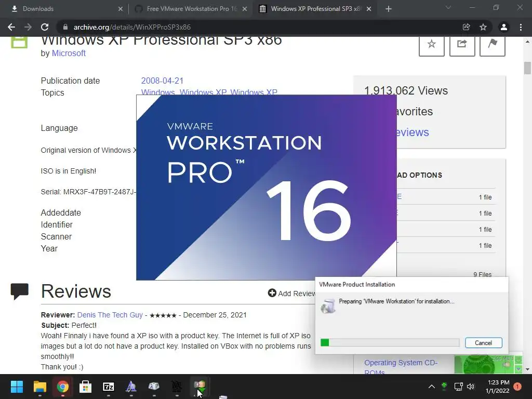Go back with the browser back arrow

point(11,27)
